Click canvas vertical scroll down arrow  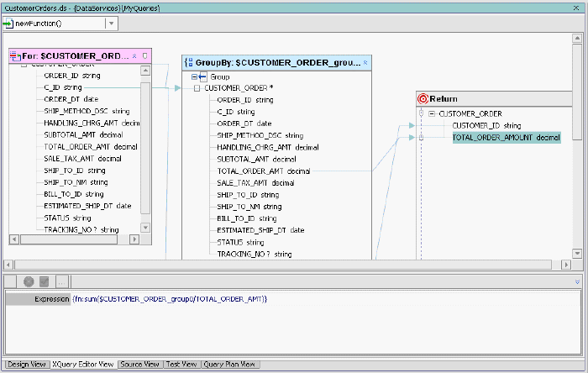coord(577,254)
